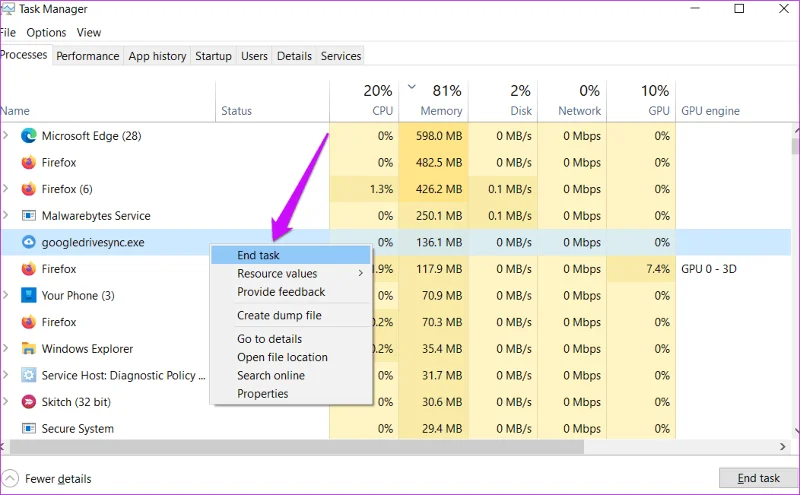This screenshot has width=800, height=495.
Task: Expand the Firefox (6) process group
Action: pos(6,188)
